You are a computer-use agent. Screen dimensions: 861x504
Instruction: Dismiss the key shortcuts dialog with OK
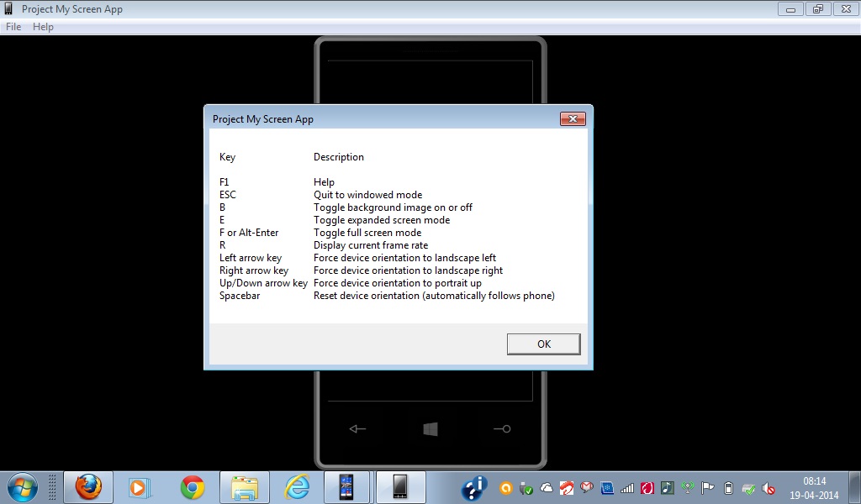[x=542, y=344]
